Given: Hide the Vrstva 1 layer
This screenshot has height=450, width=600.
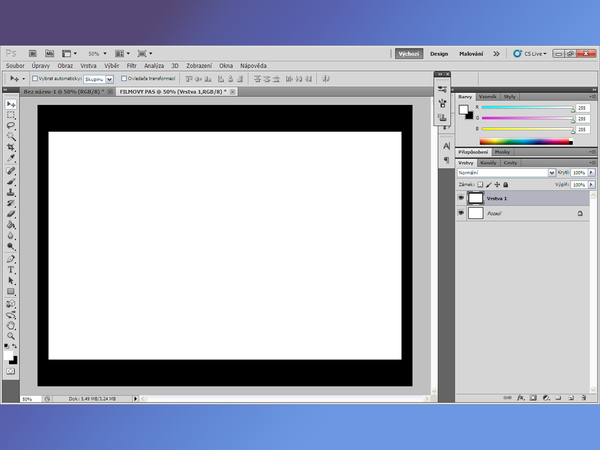Looking at the screenshot, I should [461, 198].
